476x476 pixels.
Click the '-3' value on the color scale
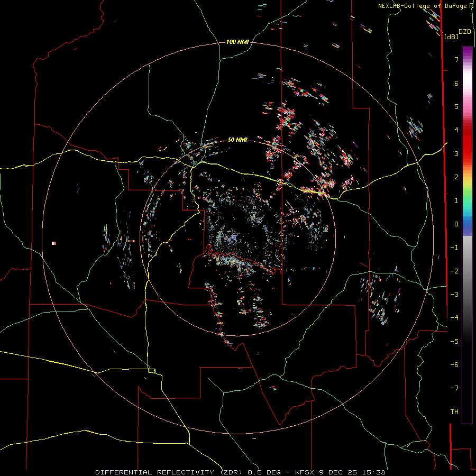[x=454, y=295]
